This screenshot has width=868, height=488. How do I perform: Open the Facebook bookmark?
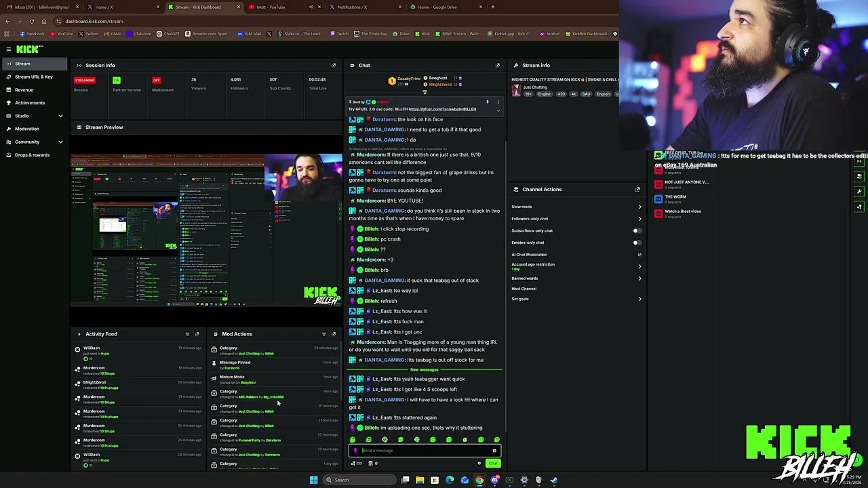pos(33,34)
